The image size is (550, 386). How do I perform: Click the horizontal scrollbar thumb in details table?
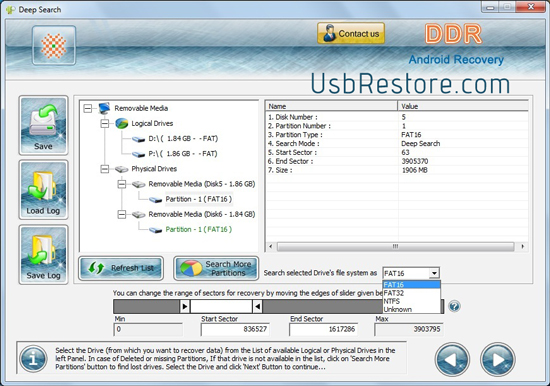[x=396, y=246]
